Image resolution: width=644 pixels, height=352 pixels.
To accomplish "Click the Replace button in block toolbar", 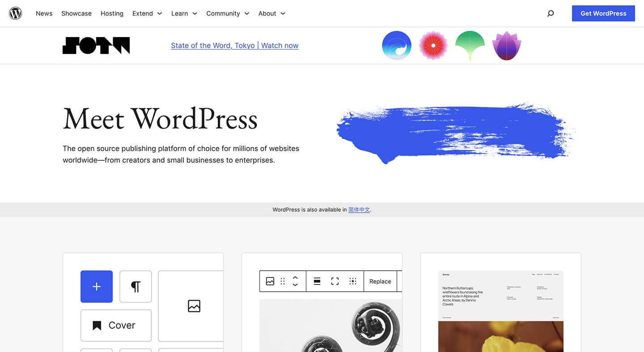I will pos(380,281).
